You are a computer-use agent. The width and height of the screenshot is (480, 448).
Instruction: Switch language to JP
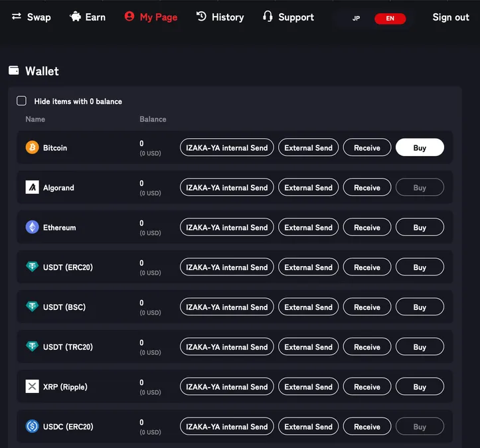point(356,19)
